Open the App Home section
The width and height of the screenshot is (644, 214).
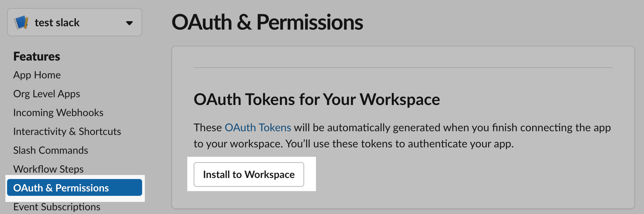pyautogui.click(x=37, y=75)
